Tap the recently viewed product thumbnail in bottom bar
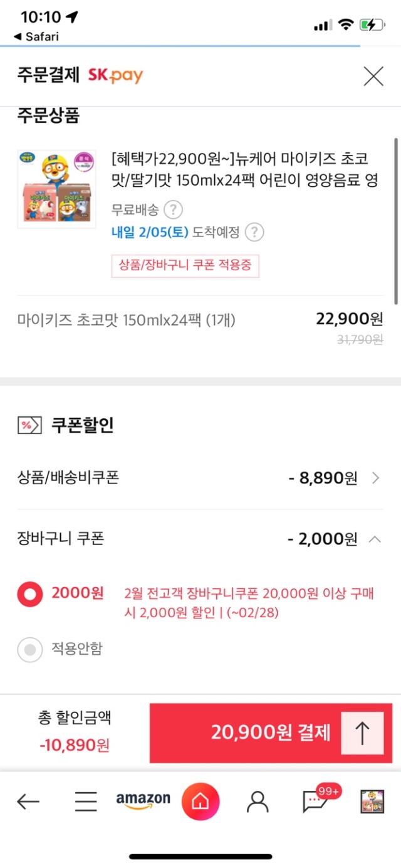 (372, 801)
